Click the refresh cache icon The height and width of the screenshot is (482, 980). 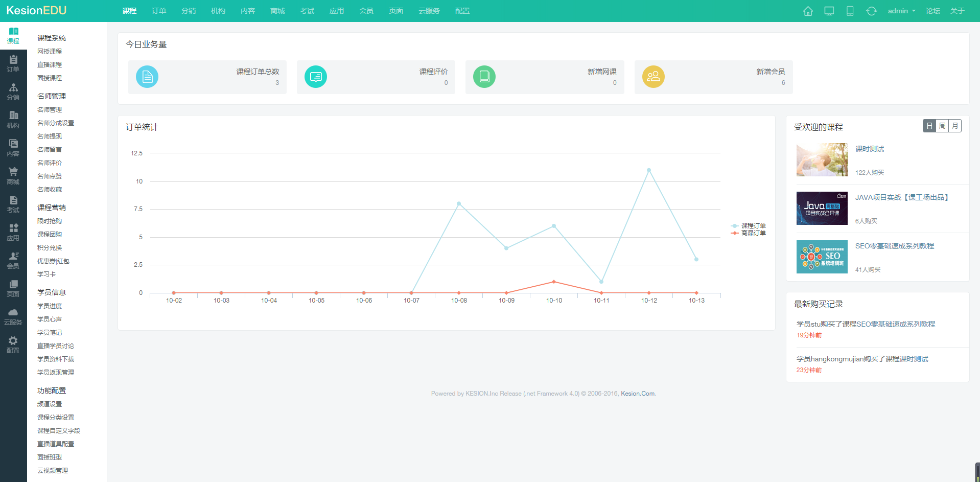(872, 11)
